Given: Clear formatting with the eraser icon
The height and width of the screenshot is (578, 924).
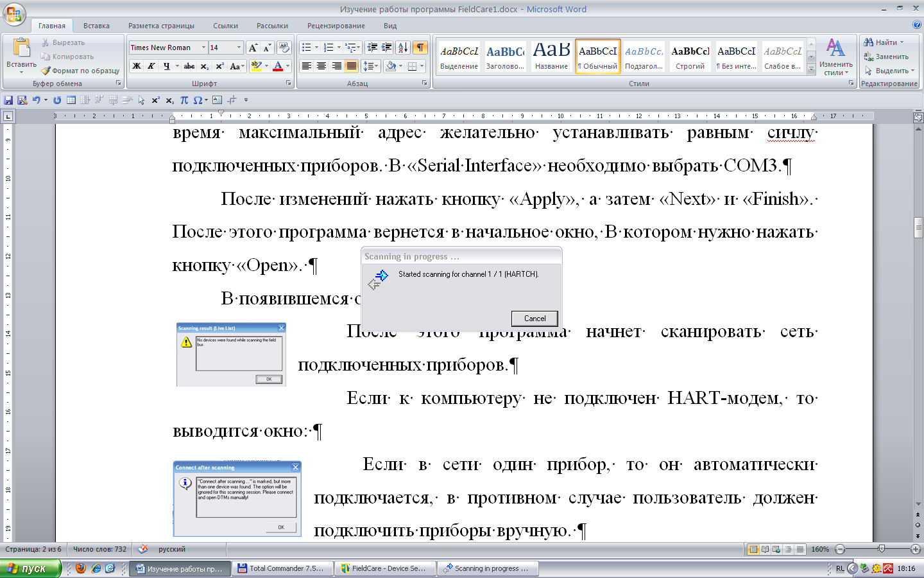Looking at the screenshot, I should (x=284, y=48).
